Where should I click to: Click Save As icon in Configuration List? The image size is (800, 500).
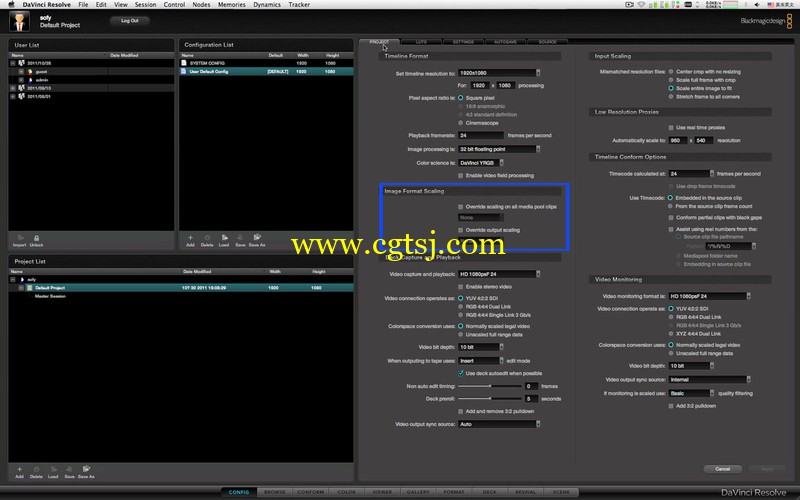257,237
